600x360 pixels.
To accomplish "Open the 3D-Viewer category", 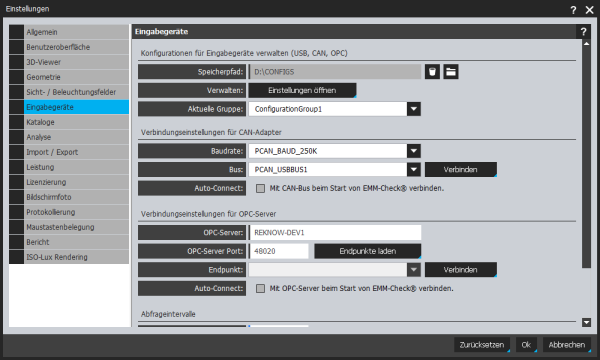I will tap(69, 62).
